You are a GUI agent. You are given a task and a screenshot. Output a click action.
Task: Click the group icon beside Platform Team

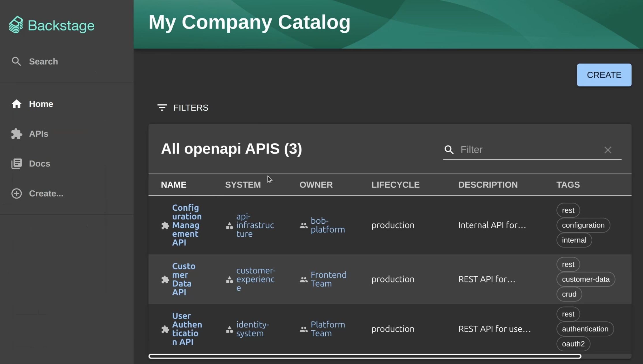(303, 329)
